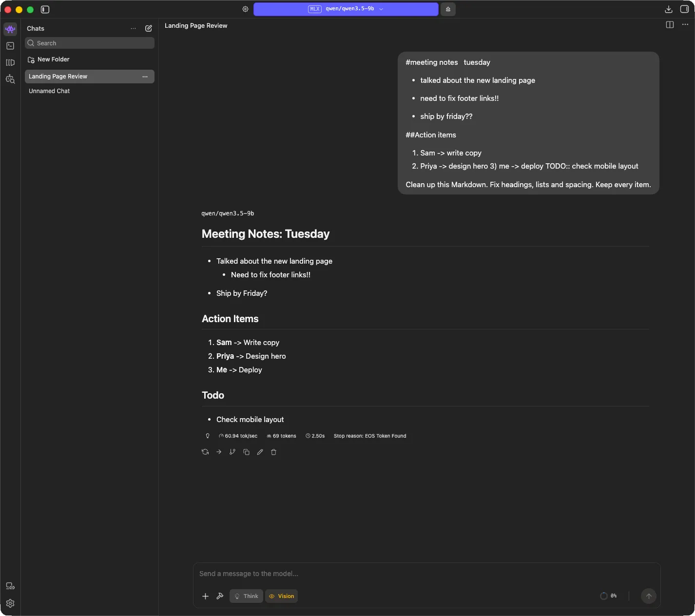Open app settings gear at bottom left
Screen dimensions: 695x616
[x=10, y=603]
